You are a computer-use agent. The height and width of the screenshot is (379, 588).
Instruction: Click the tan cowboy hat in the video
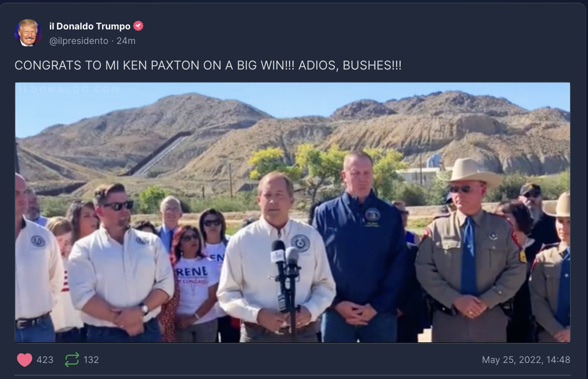(x=470, y=172)
